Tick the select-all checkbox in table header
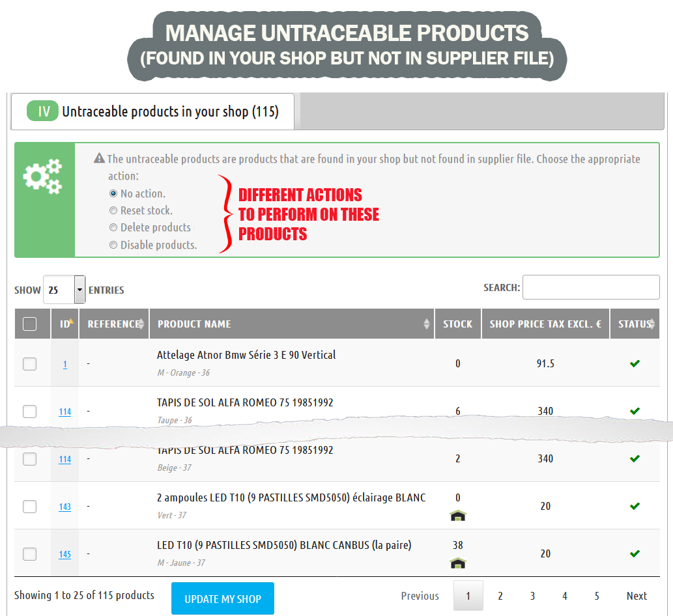Screen dimensions: 673x616 (29, 324)
